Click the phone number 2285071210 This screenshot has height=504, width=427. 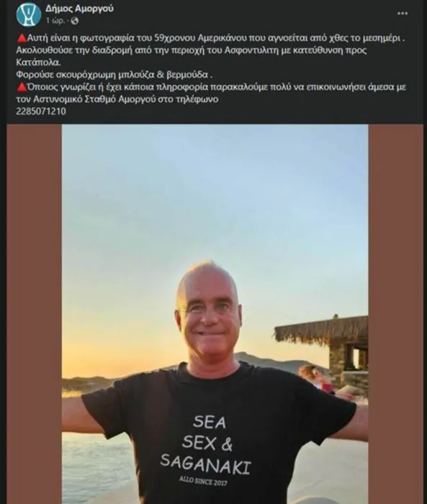41,111
